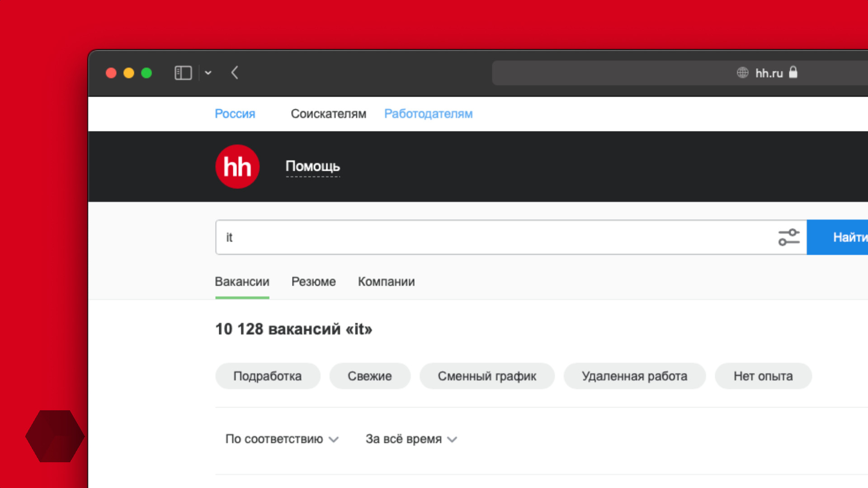Click the yellow minimize window button
The image size is (868, 488).
click(x=129, y=73)
